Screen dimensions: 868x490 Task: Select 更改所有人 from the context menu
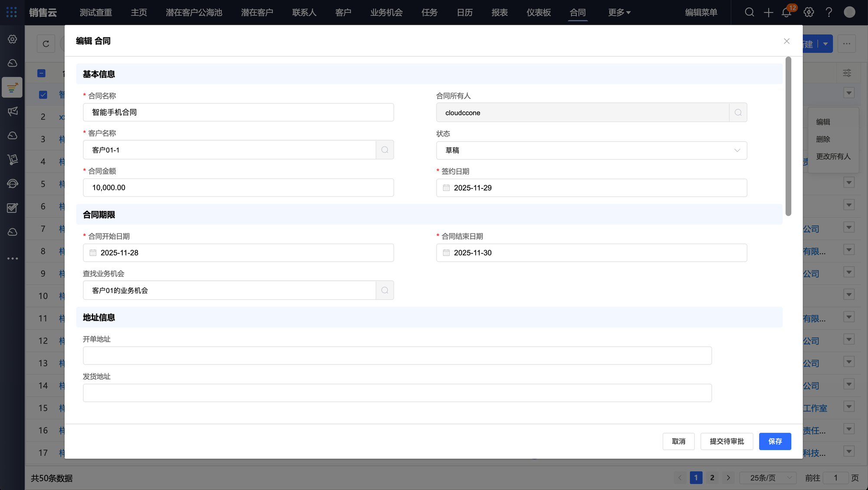click(833, 156)
